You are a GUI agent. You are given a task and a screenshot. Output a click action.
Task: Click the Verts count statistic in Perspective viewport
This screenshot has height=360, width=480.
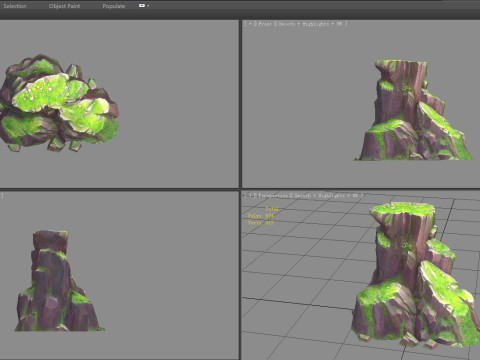[261, 223]
